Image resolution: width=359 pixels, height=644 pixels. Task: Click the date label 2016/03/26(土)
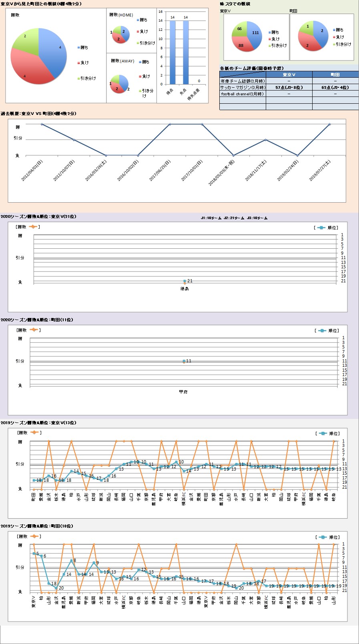coord(96,171)
